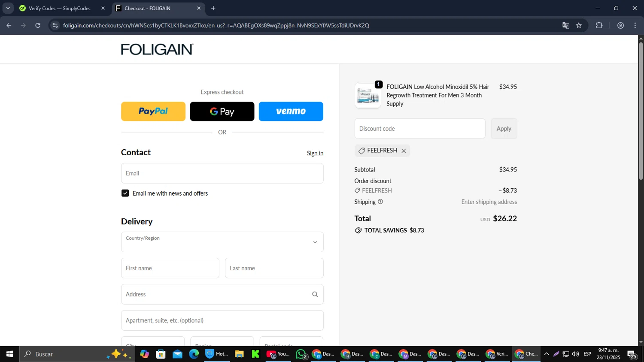Click the address search magnifier icon
The width and height of the screenshot is (644, 362).
coord(315,294)
